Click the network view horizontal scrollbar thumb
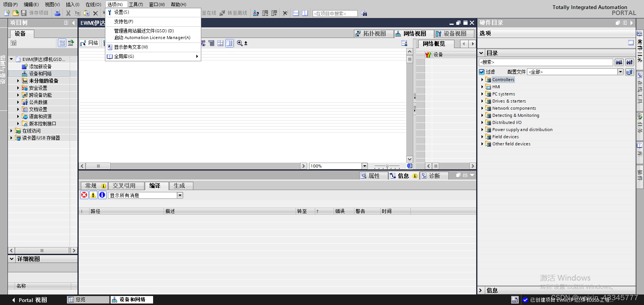The image size is (644, 305). click(x=98, y=166)
